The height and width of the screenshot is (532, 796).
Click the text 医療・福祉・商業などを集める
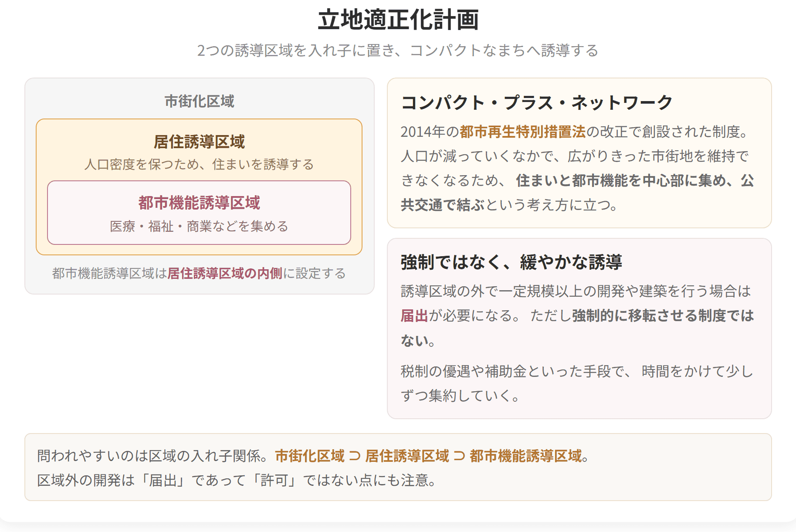pyautogui.click(x=199, y=226)
